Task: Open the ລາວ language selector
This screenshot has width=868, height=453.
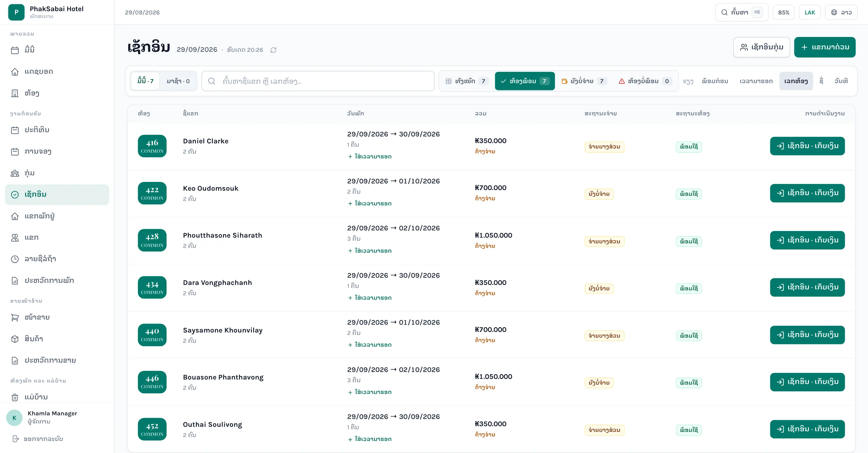Action: [841, 12]
